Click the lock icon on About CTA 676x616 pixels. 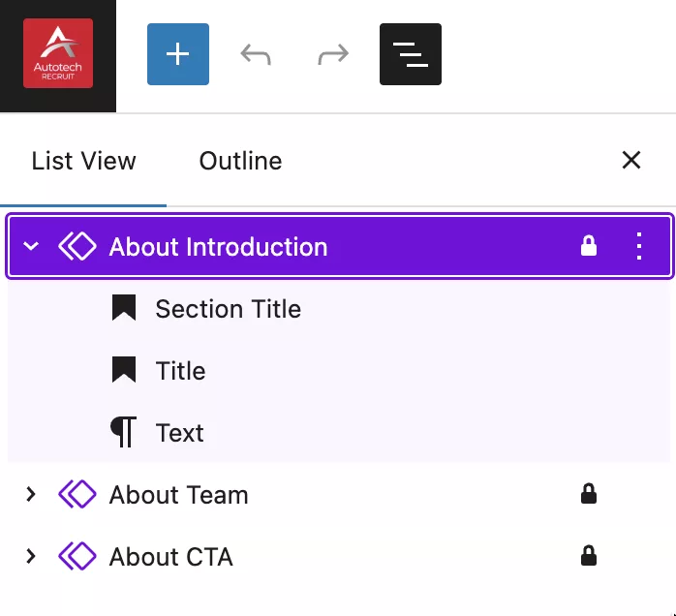click(589, 557)
